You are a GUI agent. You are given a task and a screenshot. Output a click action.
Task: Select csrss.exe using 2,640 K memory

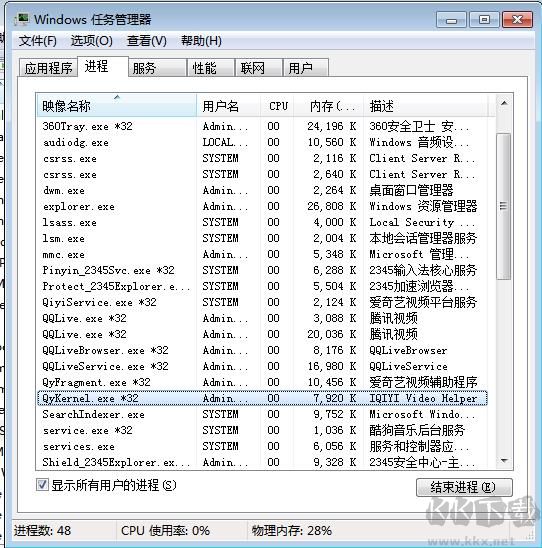(x=262, y=174)
